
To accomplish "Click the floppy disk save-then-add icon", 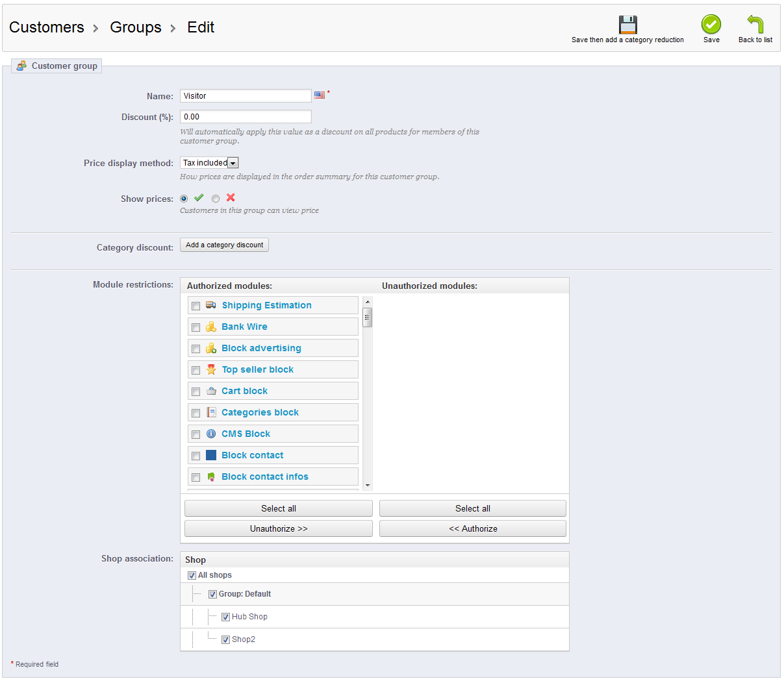I will pyautogui.click(x=627, y=25).
